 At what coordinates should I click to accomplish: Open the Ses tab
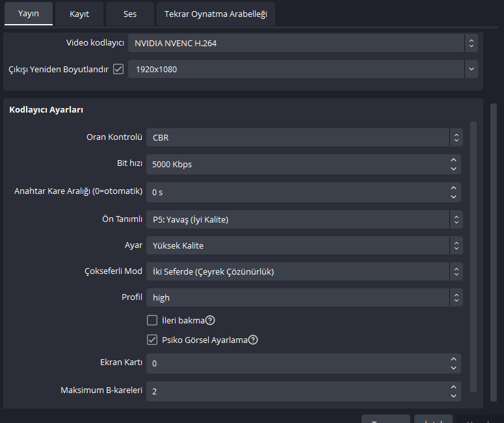130,14
